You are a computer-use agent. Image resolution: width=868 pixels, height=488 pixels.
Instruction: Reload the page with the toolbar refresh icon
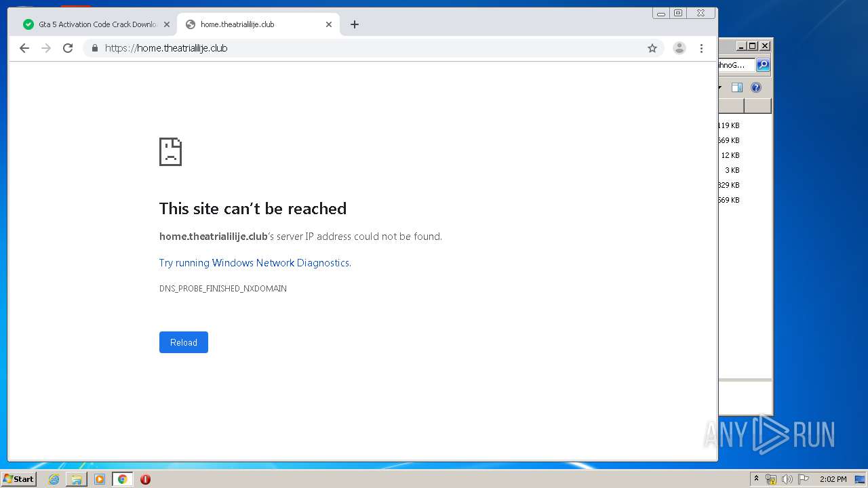68,48
